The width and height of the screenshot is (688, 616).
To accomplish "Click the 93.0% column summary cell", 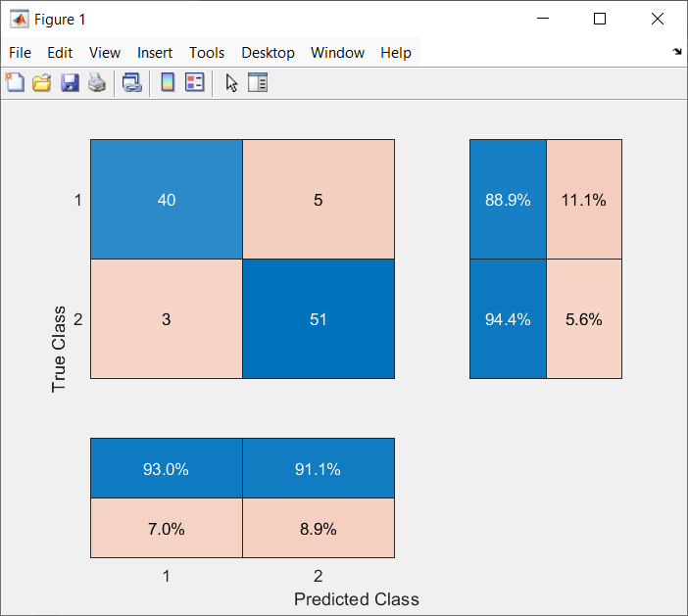I will tap(167, 468).
